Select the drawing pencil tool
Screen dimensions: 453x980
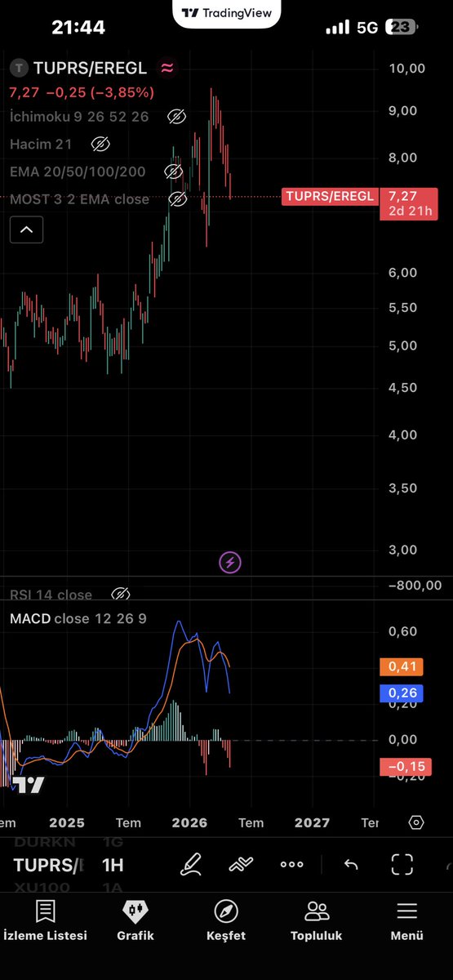click(x=191, y=864)
